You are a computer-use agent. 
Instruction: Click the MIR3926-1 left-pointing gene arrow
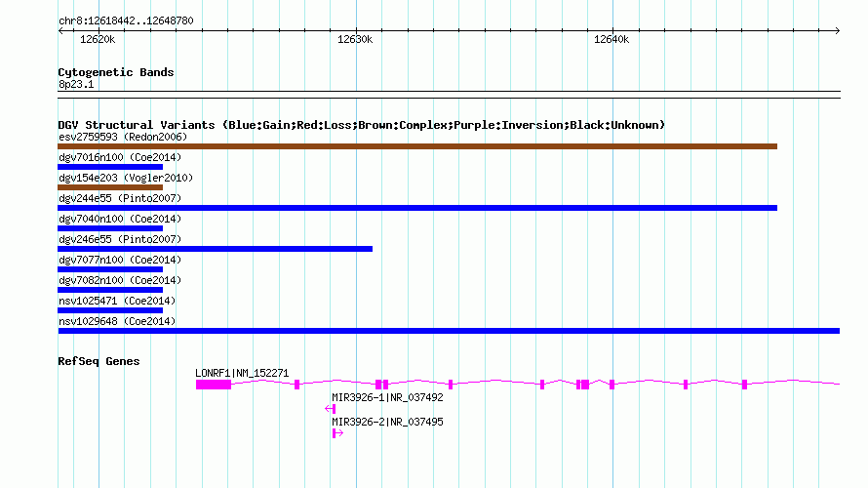point(330,409)
